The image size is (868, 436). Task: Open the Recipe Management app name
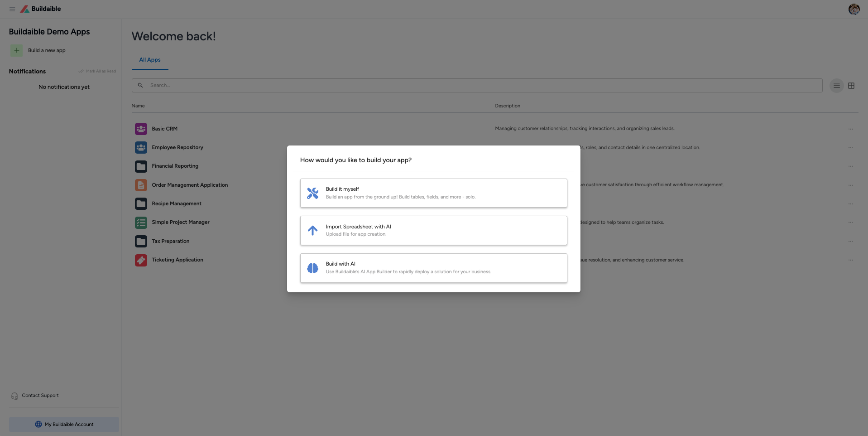177,203
